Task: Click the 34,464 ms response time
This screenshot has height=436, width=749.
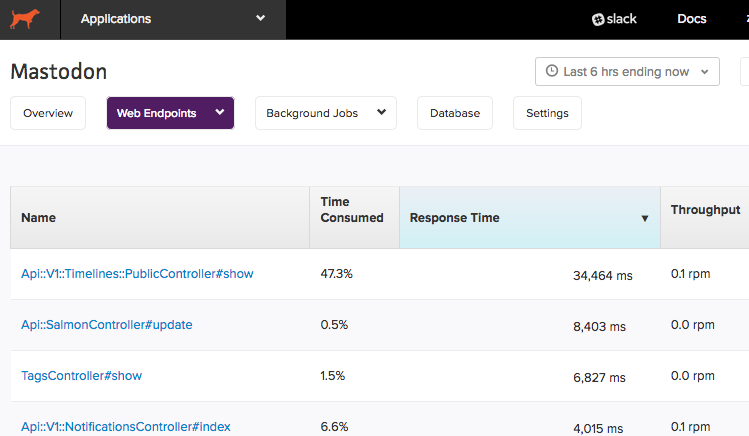Action: pos(603,276)
